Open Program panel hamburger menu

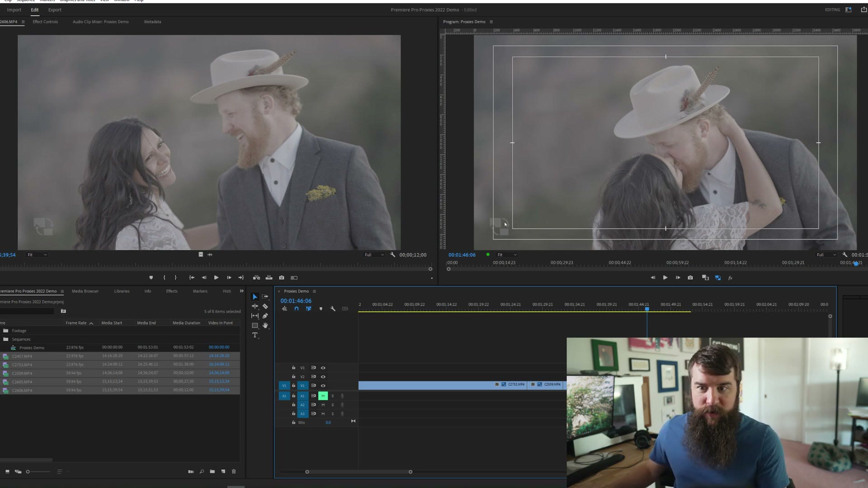[491, 22]
